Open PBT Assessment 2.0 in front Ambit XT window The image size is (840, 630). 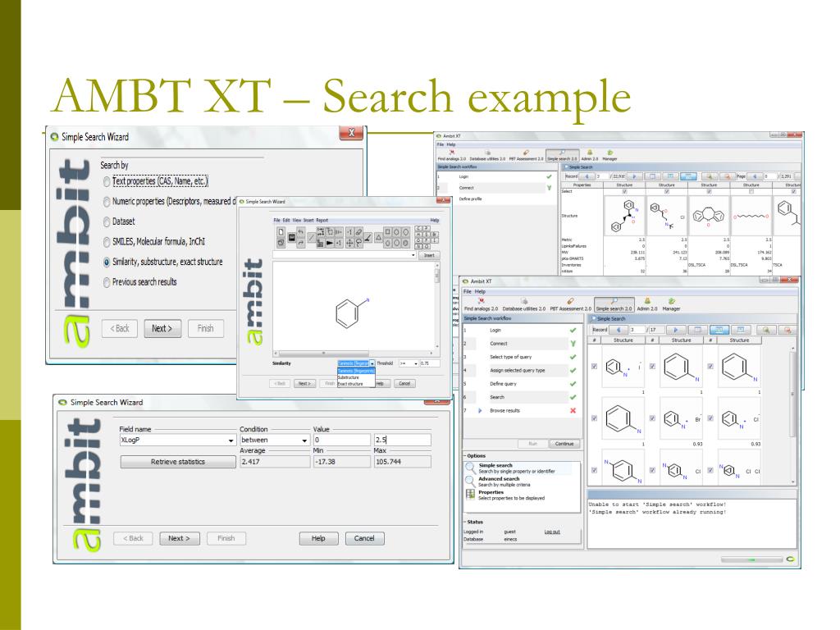click(571, 305)
